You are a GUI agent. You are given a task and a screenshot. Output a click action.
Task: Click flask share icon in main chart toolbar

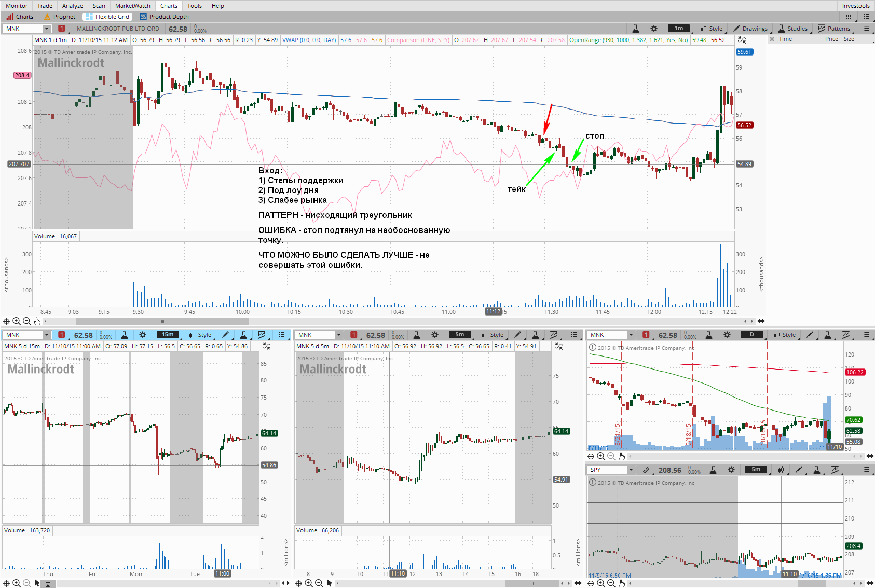pos(636,29)
